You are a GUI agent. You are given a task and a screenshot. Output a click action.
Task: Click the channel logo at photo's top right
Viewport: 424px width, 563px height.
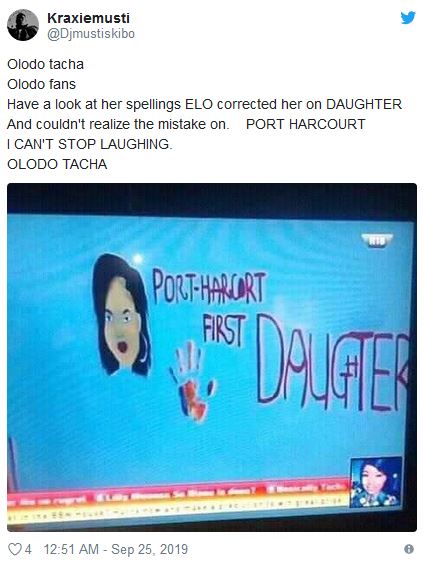(377, 241)
